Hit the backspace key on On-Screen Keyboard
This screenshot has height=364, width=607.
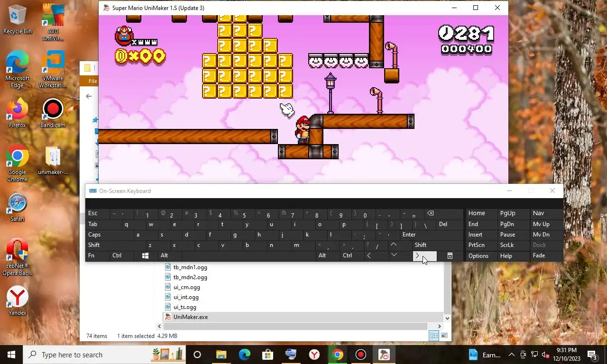pos(444,213)
